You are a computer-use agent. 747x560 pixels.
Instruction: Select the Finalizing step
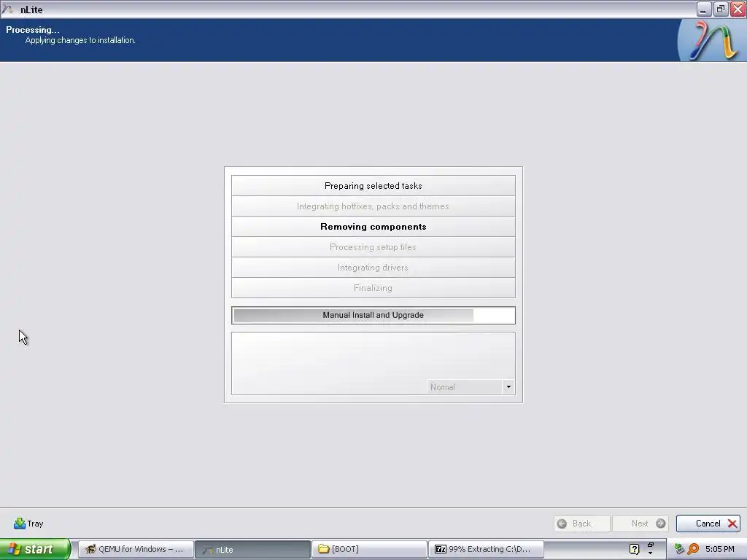point(373,288)
